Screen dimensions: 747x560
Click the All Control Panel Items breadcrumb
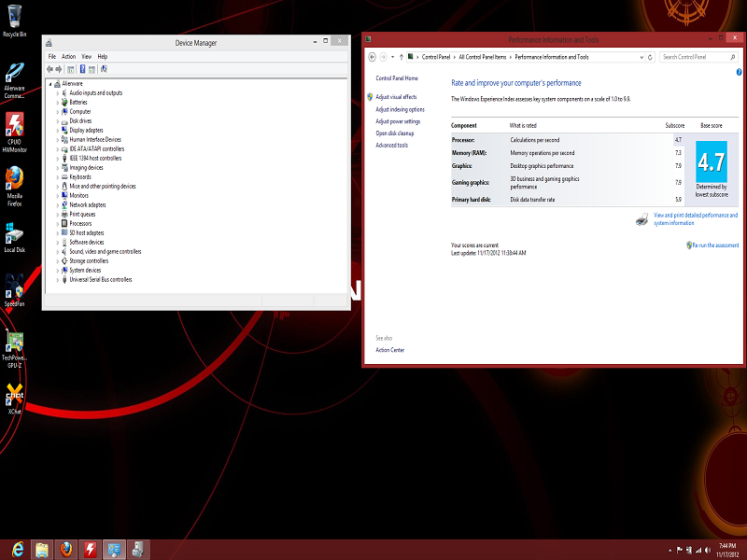point(483,57)
